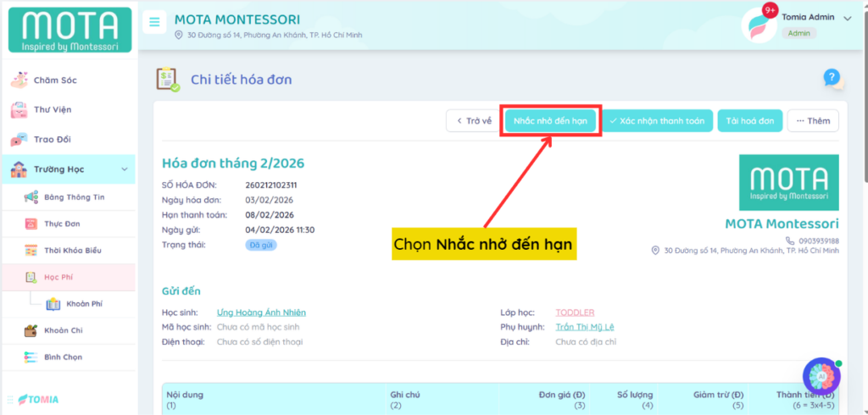Click the Bảng Thông Tin megaphone icon
The width and height of the screenshot is (868, 415).
pyautogui.click(x=31, y=197)
